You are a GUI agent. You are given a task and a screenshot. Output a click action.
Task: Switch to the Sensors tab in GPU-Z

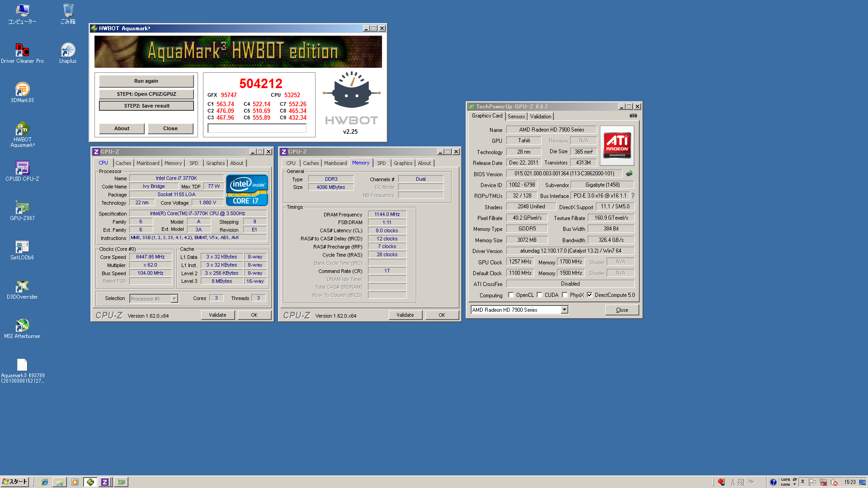point(516,117)
